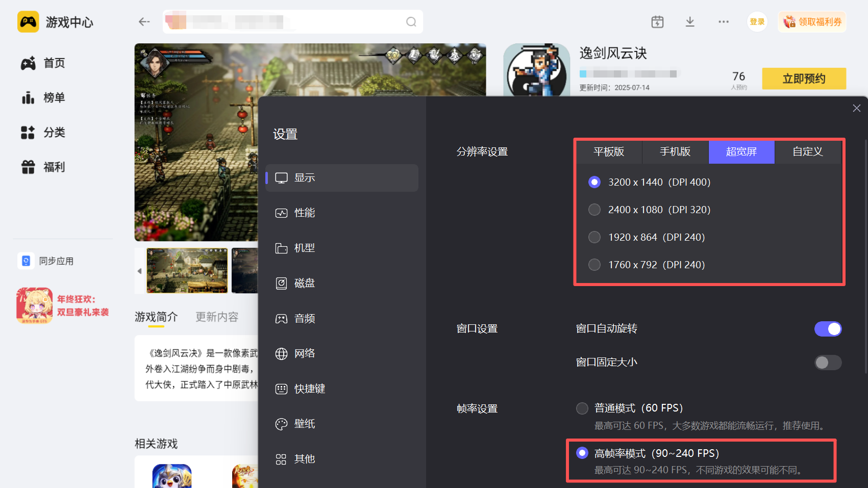This screenshot has width=868, height=488.
Task: Click the 网络 globe icon
Action: point(281,354)
